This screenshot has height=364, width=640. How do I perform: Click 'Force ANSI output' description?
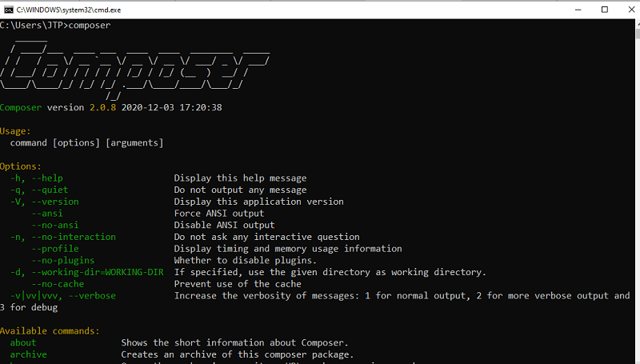(x=219, y=214)
